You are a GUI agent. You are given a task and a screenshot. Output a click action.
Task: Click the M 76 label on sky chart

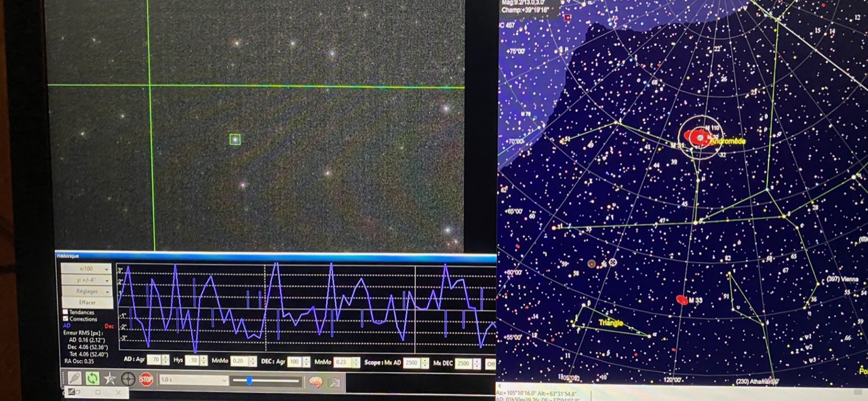click(526, 114)
